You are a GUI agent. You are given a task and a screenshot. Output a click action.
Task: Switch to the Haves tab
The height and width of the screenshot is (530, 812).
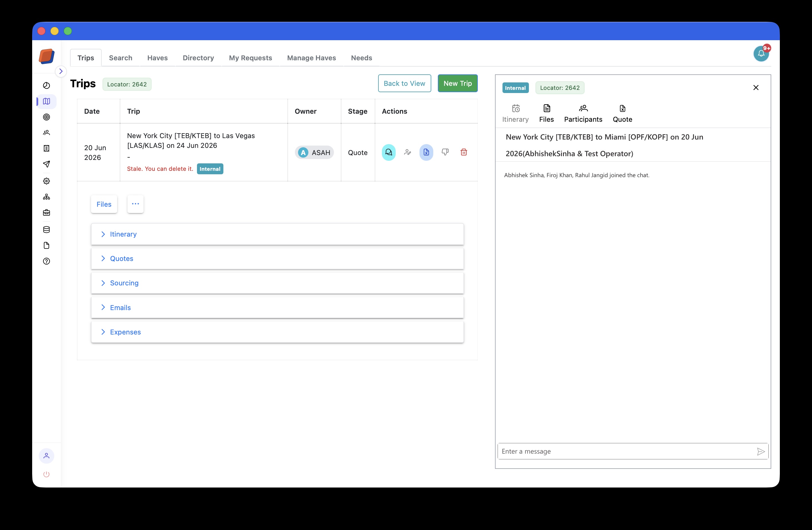pos(157,58)
